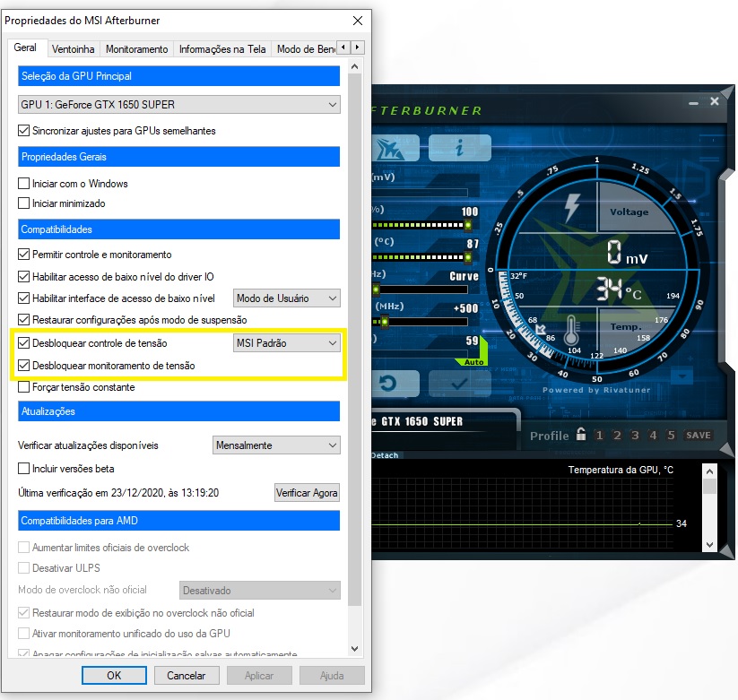
Task: Confirm the dialog with OK
Action: tap(114, 676)
